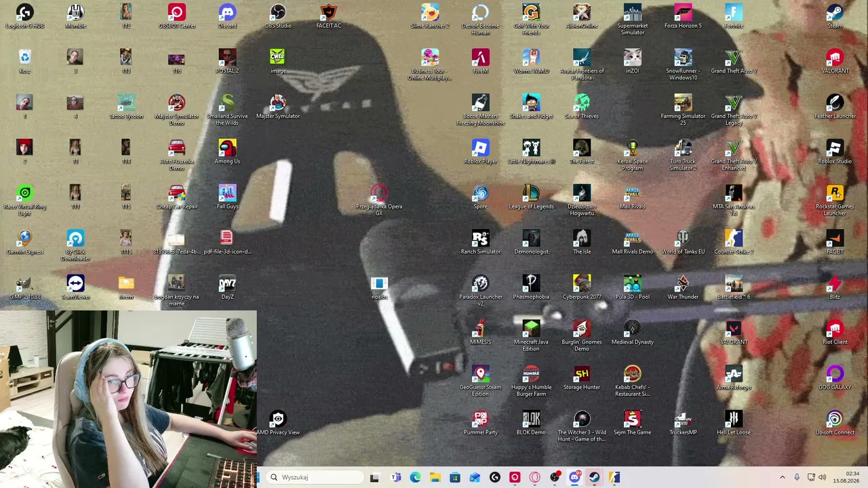Click the Counter-Strike 2 desktop icon
Viewport: 868px width, 488px height.
(733, 243)
